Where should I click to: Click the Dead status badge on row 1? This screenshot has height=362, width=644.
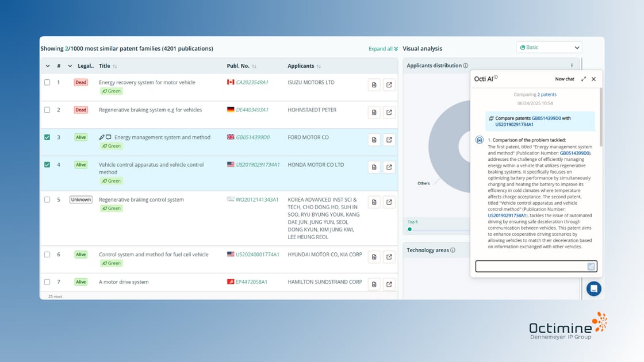click(x=81, y=83)
